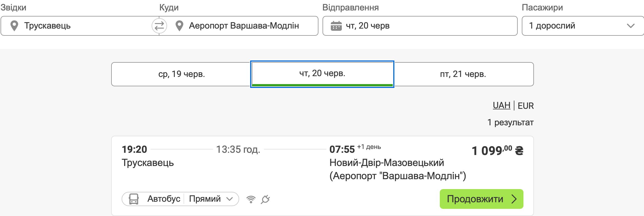Click the bus icon in trip details
644x216 pixels.
click(x=134, y=199)
